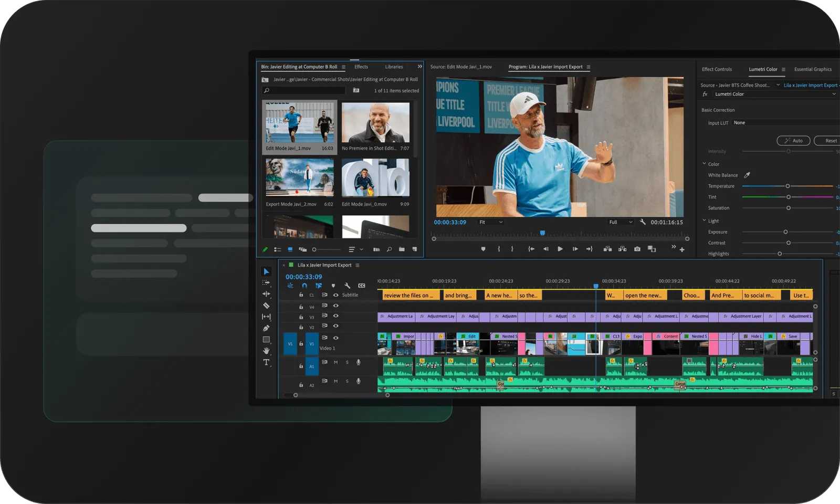
Task: Toggle V3 track output eye
Action: coord(336,316)
